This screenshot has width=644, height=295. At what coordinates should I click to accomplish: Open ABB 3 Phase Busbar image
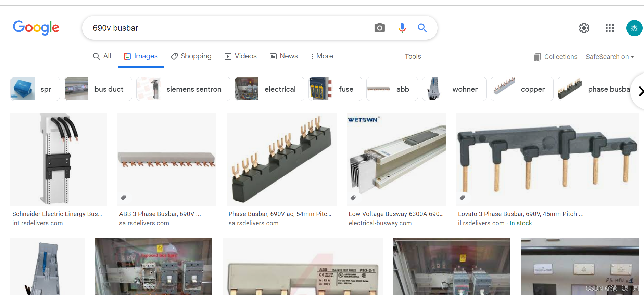167,160
